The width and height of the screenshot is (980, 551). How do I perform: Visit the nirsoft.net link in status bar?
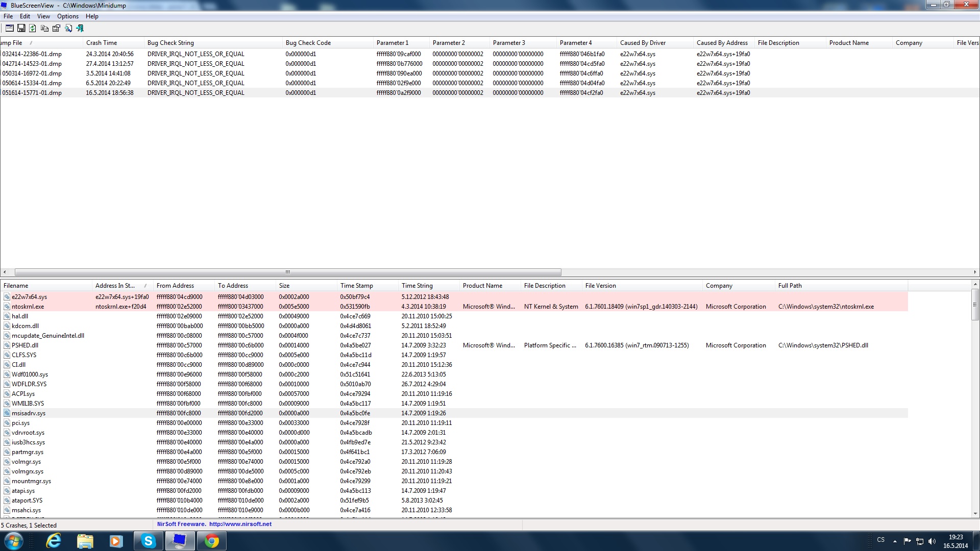tap(240, 524)
